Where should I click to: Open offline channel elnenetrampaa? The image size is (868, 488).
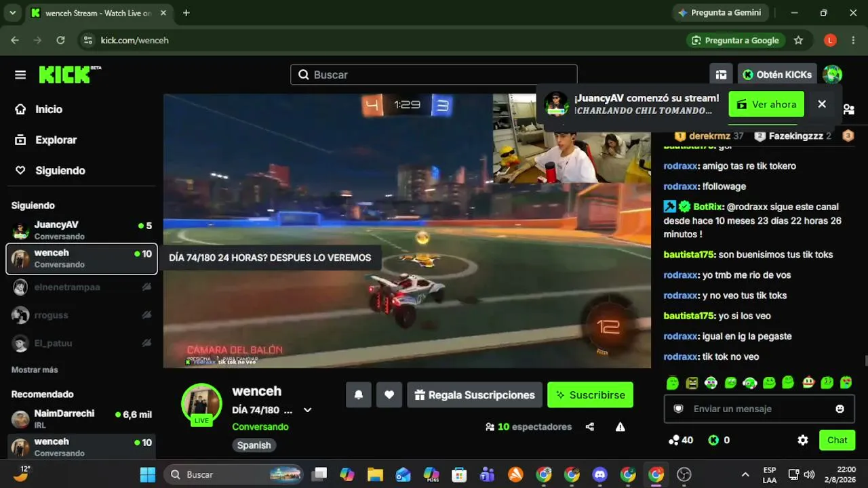(x=81, y=287)
